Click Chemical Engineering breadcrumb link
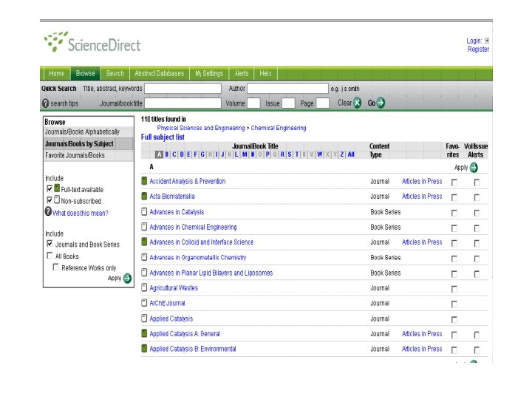532x399 pixels. coord(279,128)
